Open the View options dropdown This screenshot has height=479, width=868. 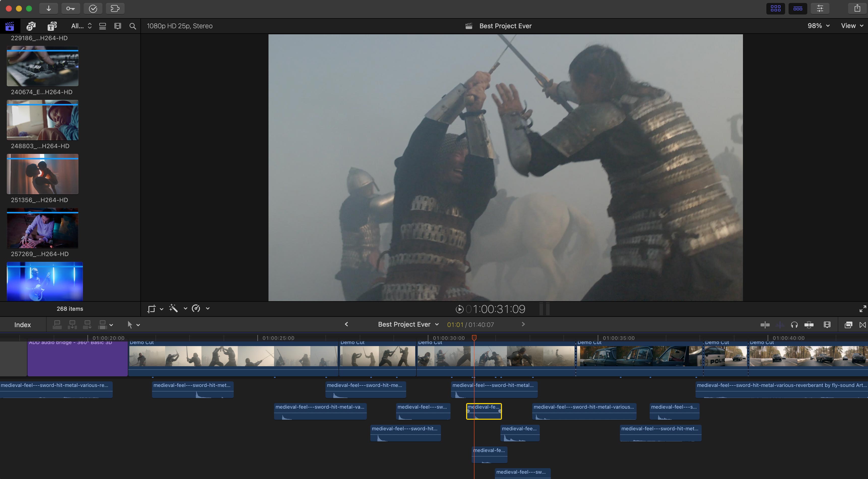click(852, 26)
